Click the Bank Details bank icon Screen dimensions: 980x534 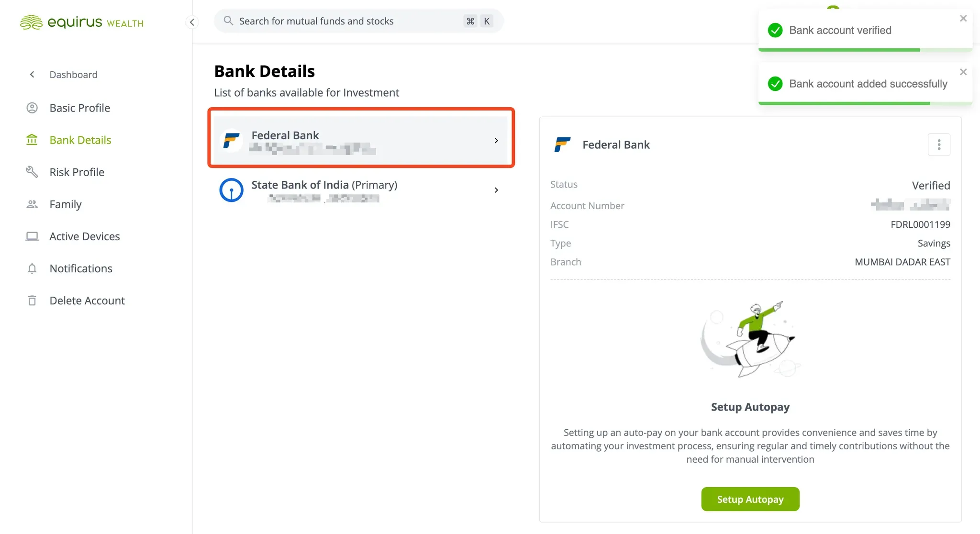(x=32, y=140)
